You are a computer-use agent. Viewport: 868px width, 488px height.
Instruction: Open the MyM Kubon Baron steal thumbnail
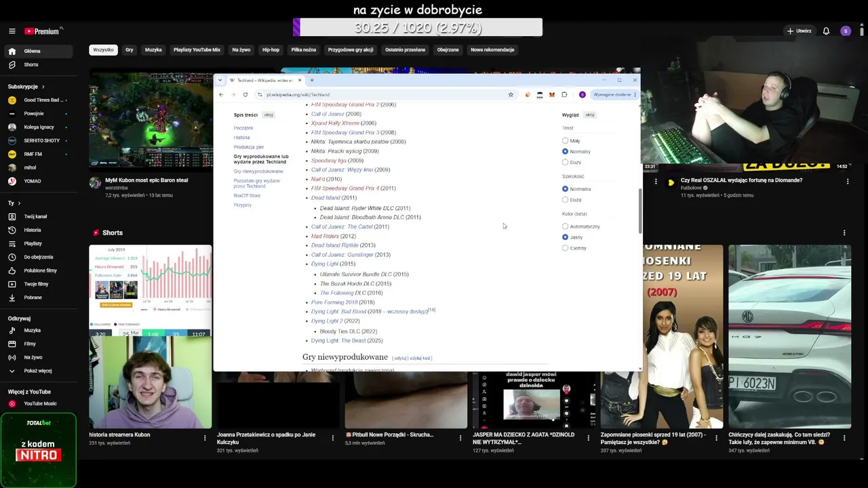pos(151,119)
